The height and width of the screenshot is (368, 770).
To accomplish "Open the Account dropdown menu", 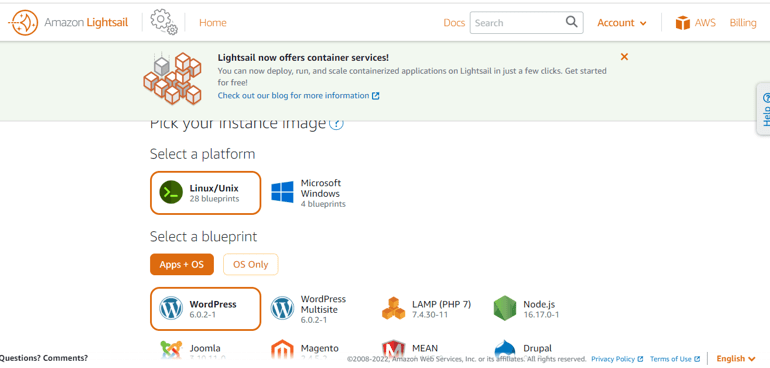I will click(622, 23).
